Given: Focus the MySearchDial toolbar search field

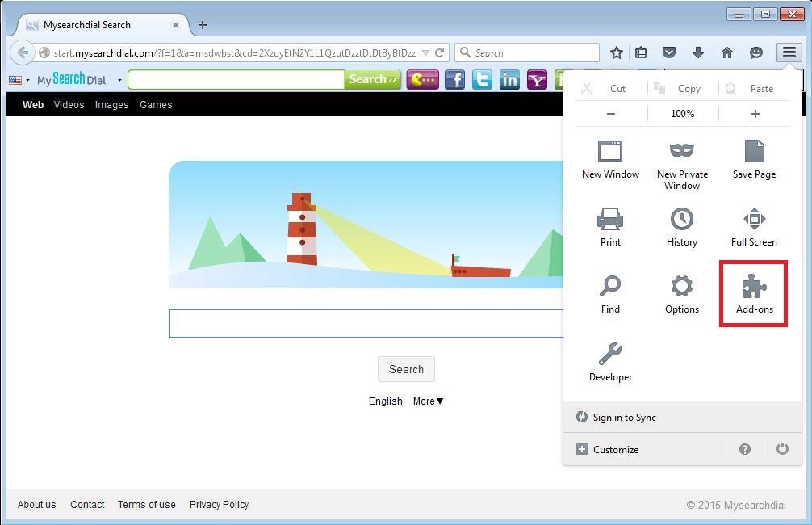Looking at the screenshot, I should click(x=236, y=79).
